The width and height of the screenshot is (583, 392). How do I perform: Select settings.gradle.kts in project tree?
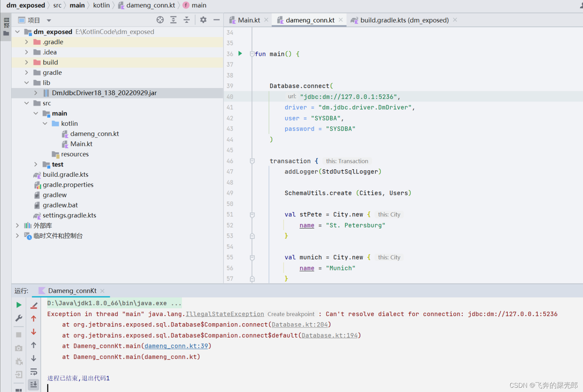click(70, 215)
